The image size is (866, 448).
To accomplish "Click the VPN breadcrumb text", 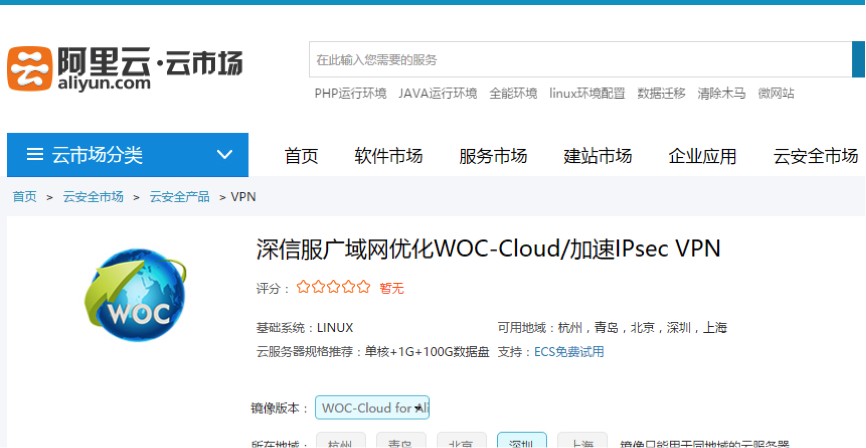I will tap(243, 197).
